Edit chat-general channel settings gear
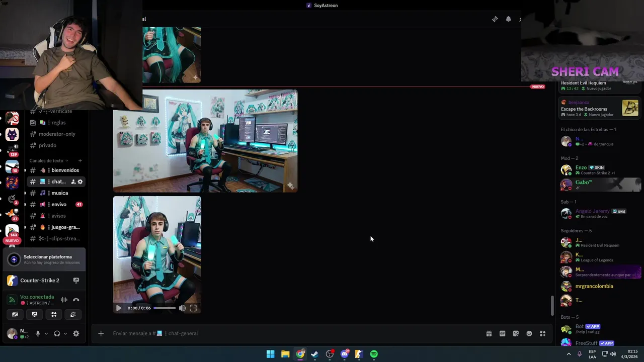This screenshot has width=644, height=362. click(80, 182)
